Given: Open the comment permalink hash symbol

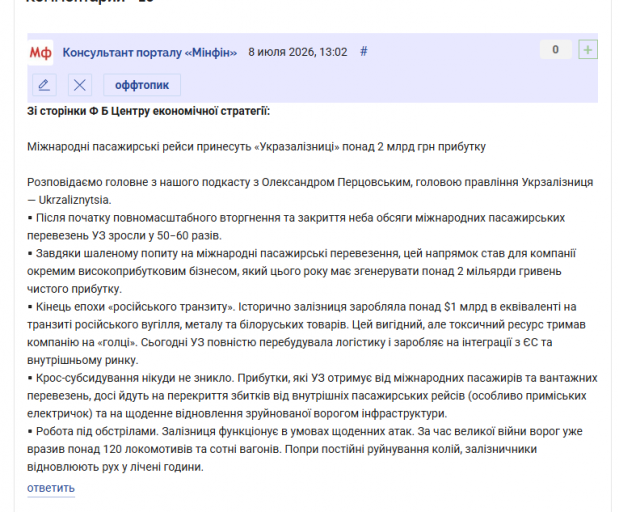Looking at the screenshot, I should click(x=364, y=51).
